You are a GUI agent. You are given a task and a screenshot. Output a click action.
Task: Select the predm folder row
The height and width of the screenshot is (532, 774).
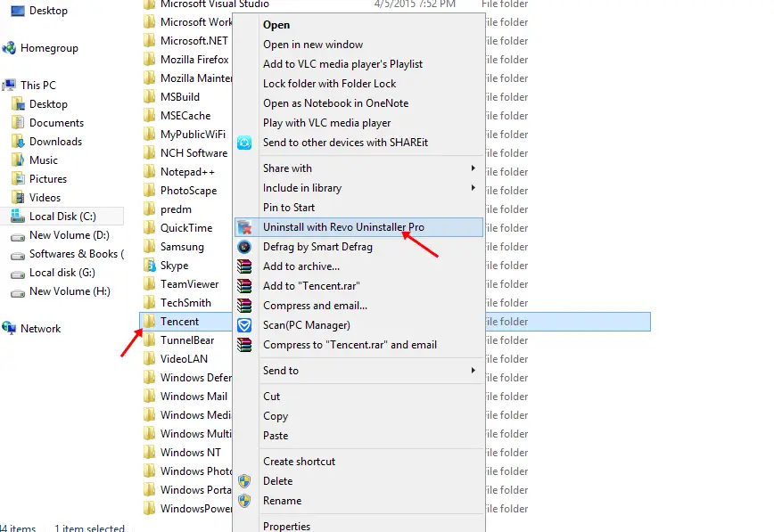tap(176, 209)
